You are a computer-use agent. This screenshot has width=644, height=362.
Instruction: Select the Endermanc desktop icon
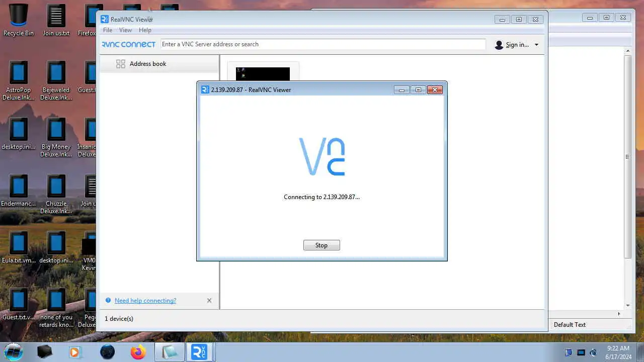(19, 191)
